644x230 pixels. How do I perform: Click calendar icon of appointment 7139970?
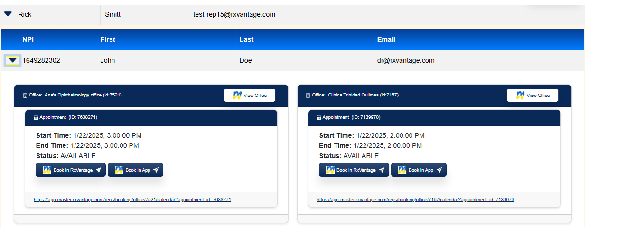(x=319, y=117)
